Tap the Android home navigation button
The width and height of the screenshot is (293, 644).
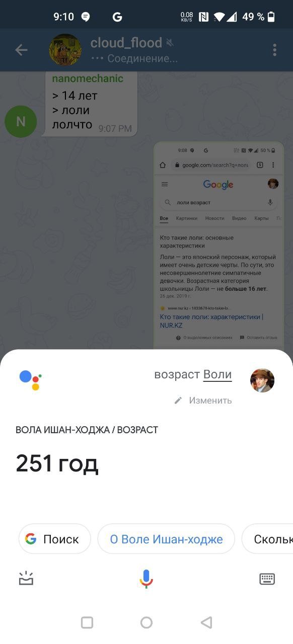[x=146, y=623]
